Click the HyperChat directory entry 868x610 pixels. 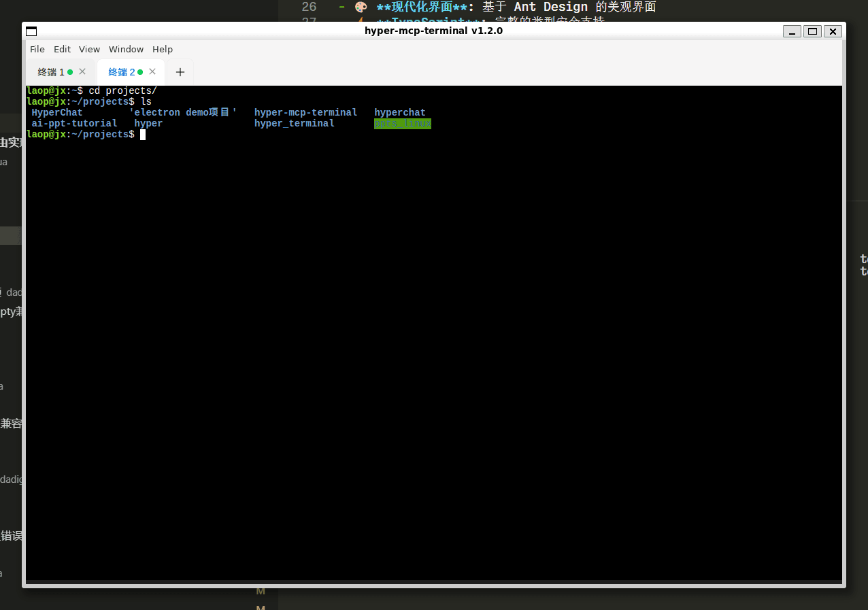[56, 112]
